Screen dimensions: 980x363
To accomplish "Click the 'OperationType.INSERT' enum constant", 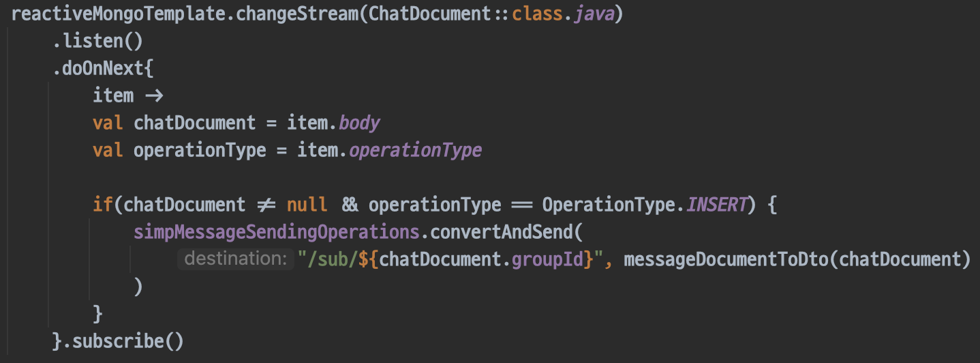I will tap(645, 205).
